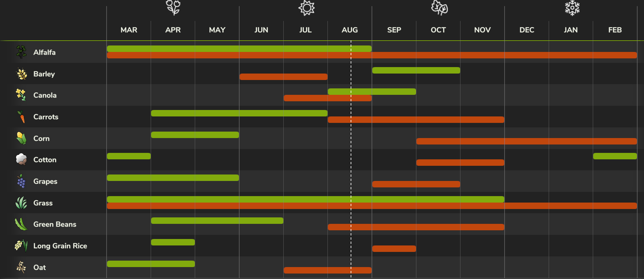Click the Alfalfa crop icon

tap(21, 52)
